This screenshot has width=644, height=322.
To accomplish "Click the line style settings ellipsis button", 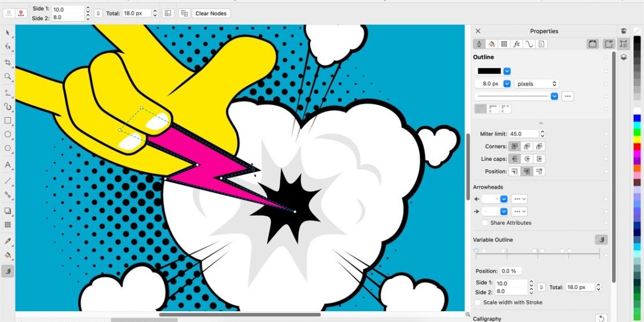I will coord(568,96).
